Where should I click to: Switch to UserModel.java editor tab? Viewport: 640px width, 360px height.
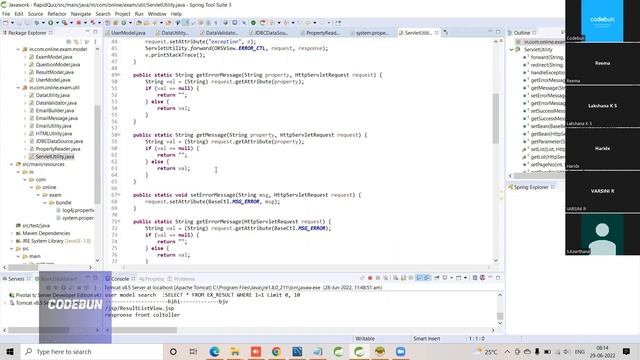coord(127,33)
